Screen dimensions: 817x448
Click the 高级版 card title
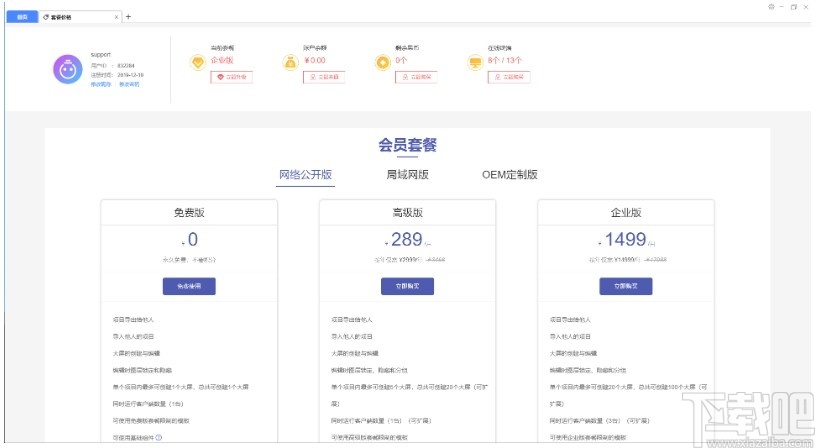[407, 213]
